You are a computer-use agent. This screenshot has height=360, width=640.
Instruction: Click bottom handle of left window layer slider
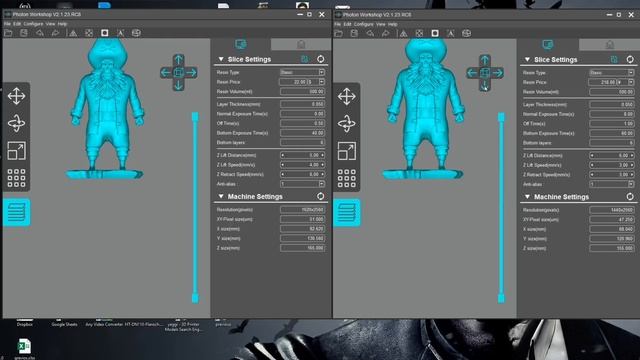(x=195, y=298)
